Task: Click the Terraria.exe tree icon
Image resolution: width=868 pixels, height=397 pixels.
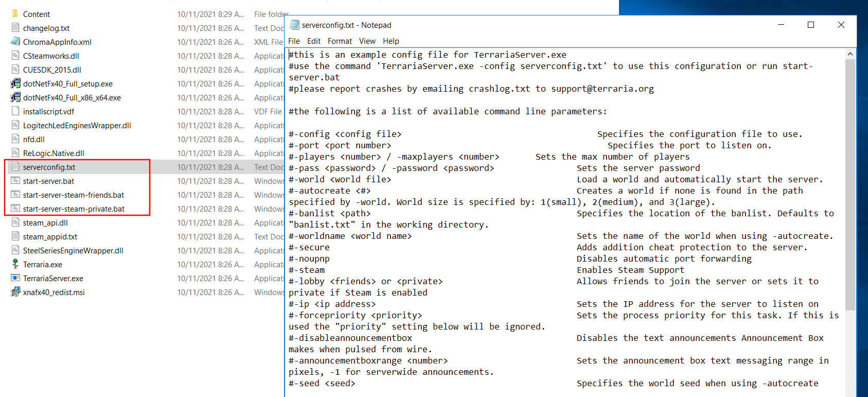Action: click(x=15, y=264)
